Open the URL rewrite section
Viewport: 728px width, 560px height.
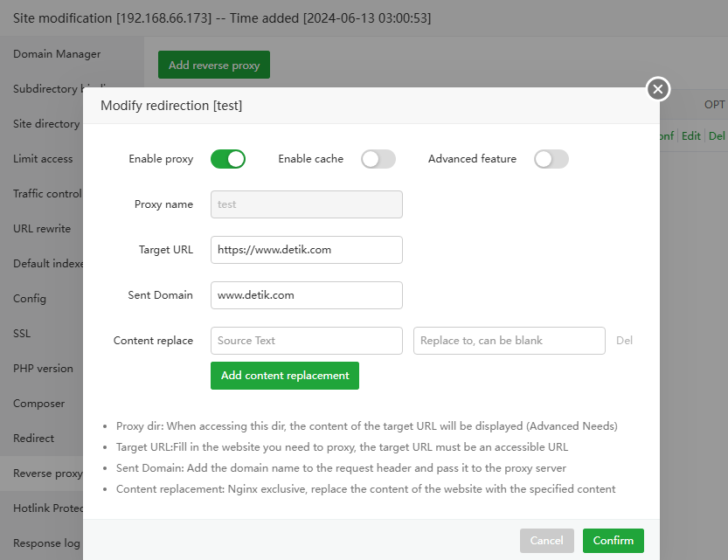click(42, 229)
